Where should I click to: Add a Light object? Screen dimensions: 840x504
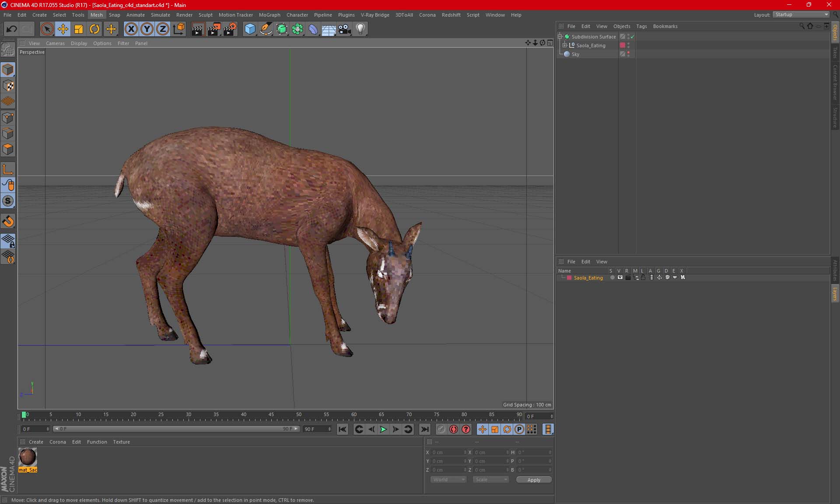[x=360, y=29]
